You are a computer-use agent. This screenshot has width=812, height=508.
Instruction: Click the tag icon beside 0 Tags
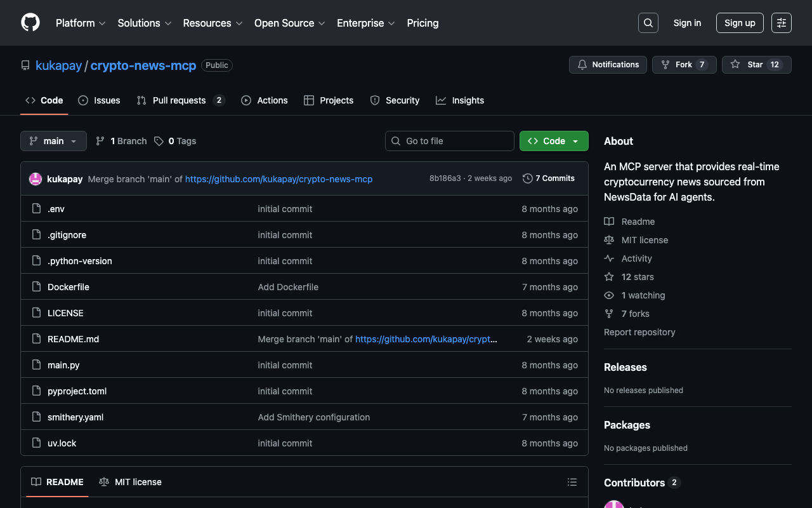(159, 141)
